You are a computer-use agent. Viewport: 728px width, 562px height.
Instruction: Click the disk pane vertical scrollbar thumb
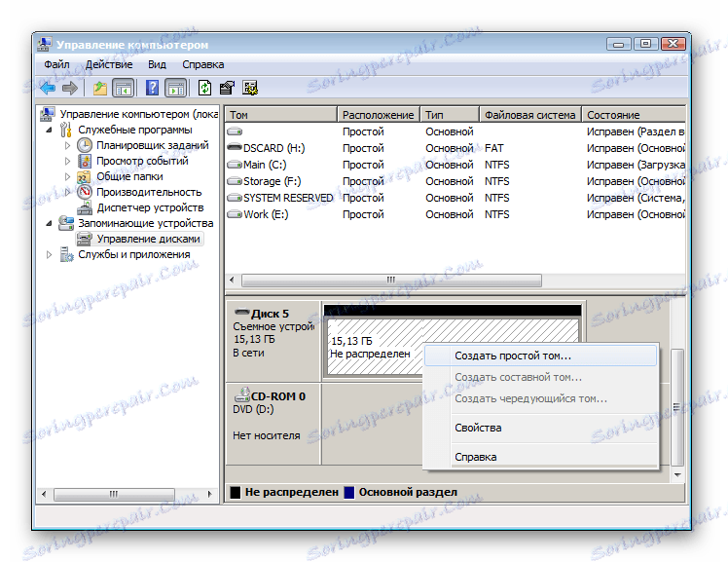click(677, 407)
